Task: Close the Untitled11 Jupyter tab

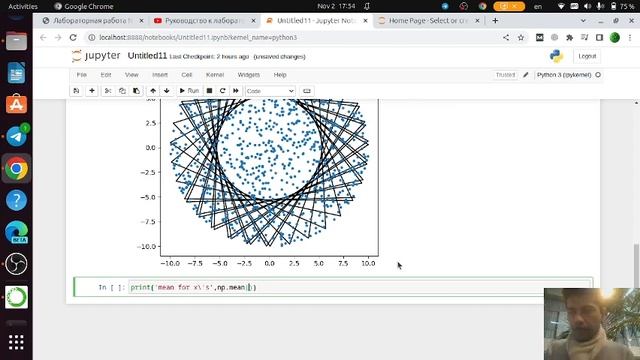Action: point(365,20)
